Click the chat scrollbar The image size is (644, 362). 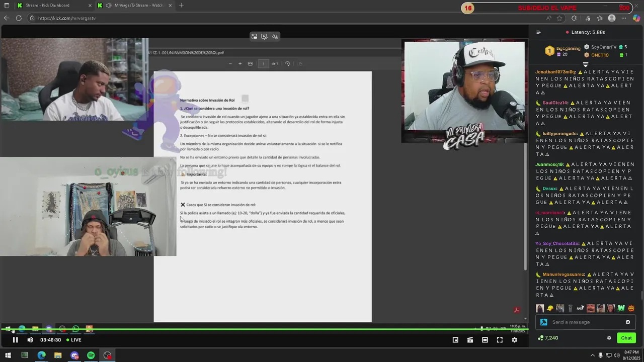(x=641, y=295)
